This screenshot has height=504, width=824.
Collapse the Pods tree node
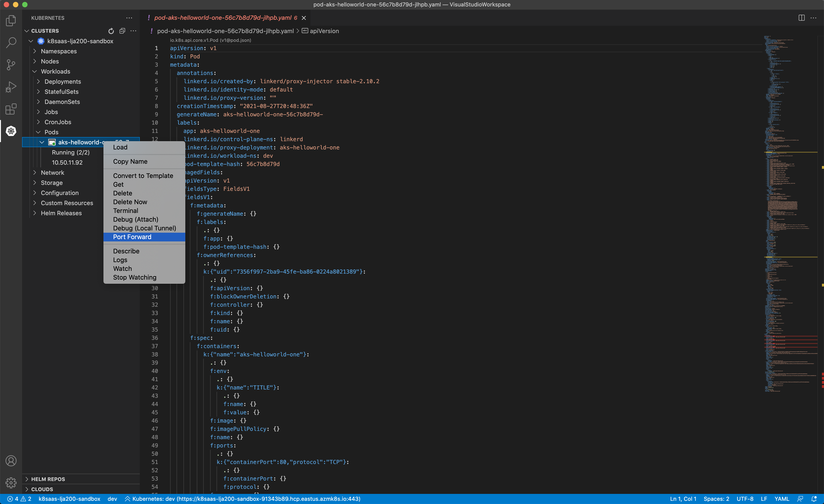point(38,132)
